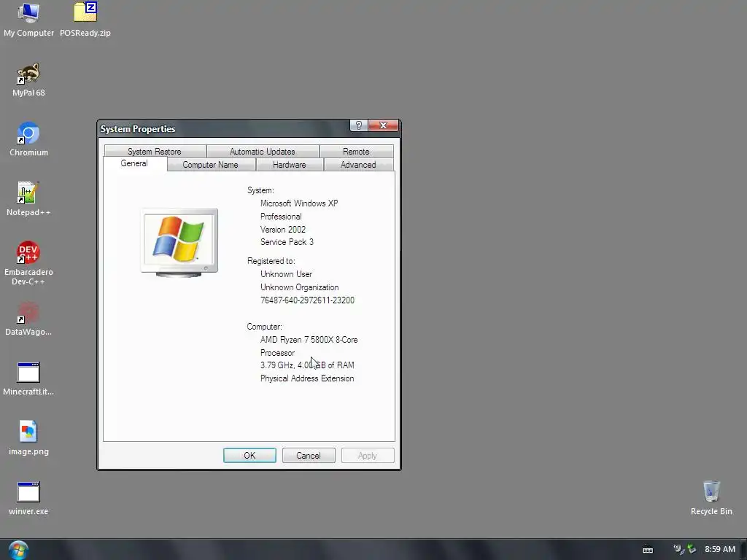Viewport: 747px width, 560px height.
Task: Click the keyboard icon in system tray
Action: point(648,550)
